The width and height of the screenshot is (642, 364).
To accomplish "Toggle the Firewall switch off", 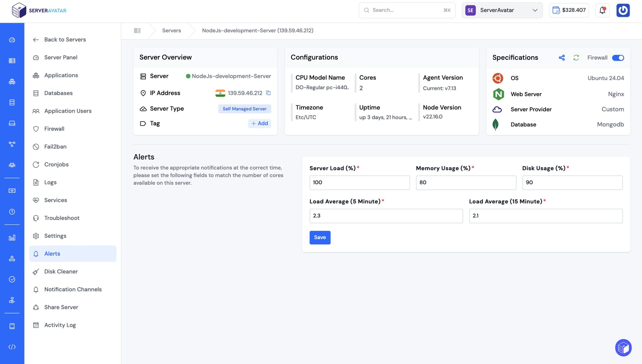I will pos(618,58).
